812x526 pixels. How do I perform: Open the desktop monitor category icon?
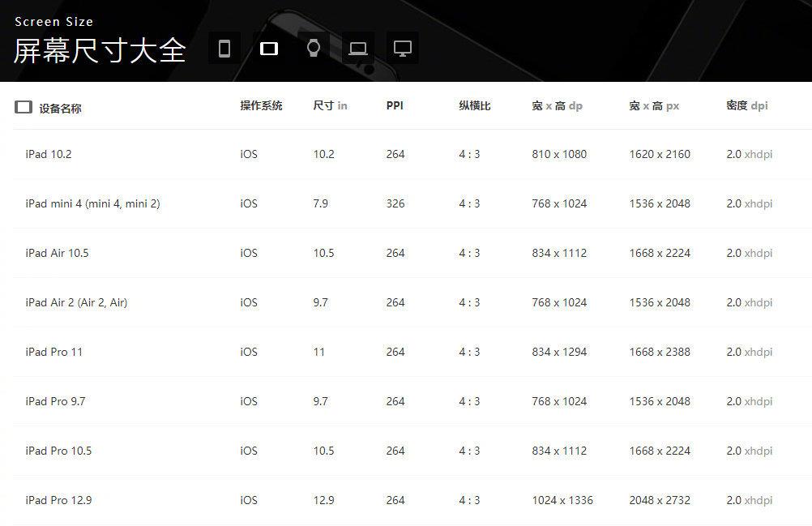click(403, 49)
